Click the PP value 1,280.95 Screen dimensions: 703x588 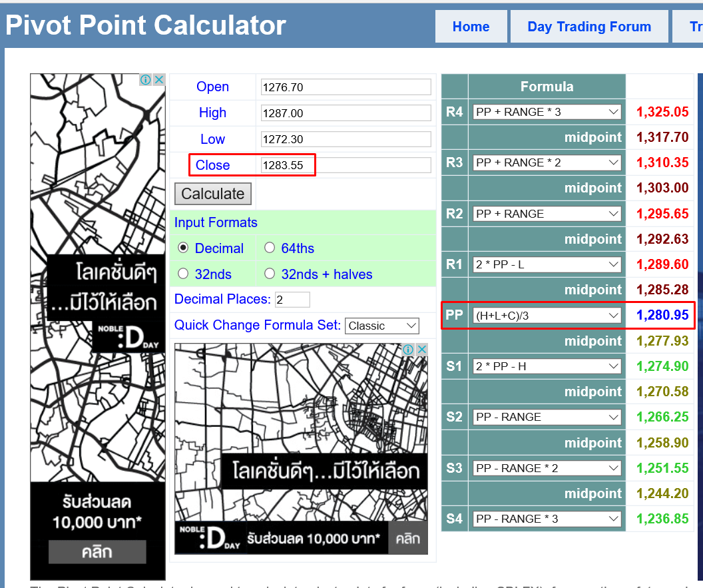tap(662, 315)
